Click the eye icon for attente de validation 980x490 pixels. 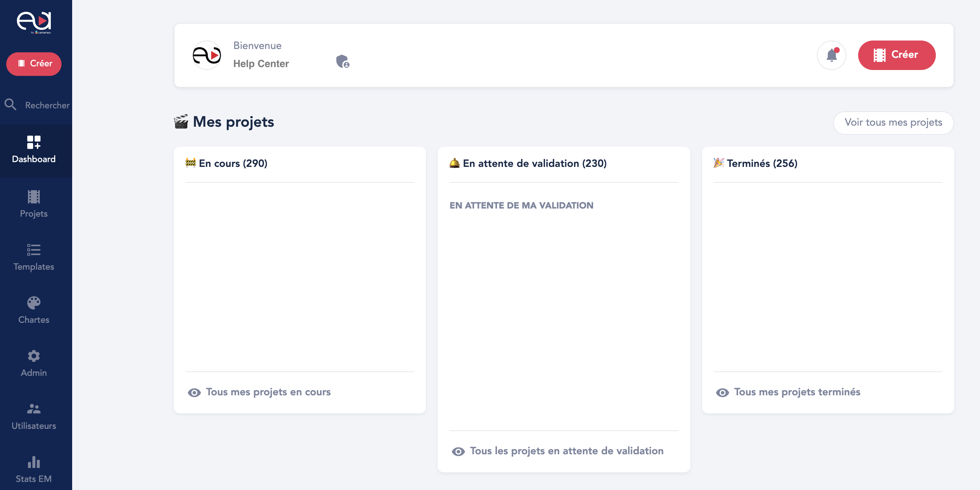(x=458, y=452)
